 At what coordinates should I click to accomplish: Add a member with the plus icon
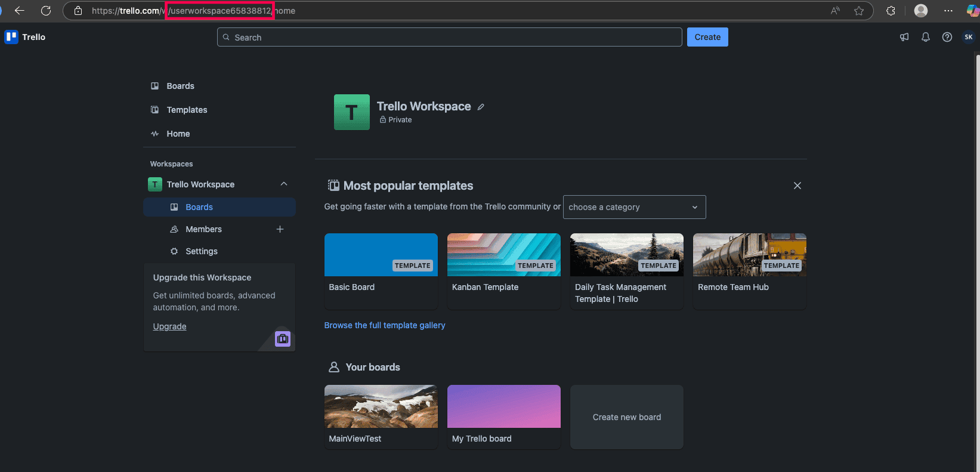[x=280, y=229]
